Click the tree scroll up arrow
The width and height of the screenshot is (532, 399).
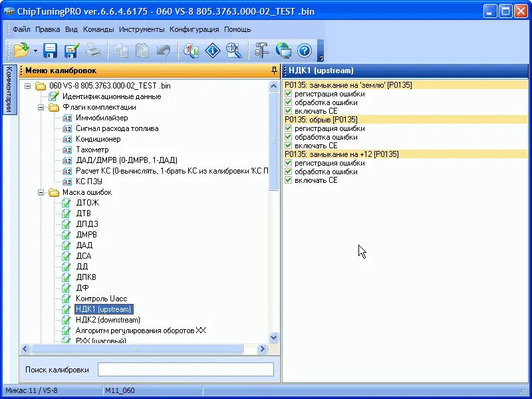(x=273, y=86)
